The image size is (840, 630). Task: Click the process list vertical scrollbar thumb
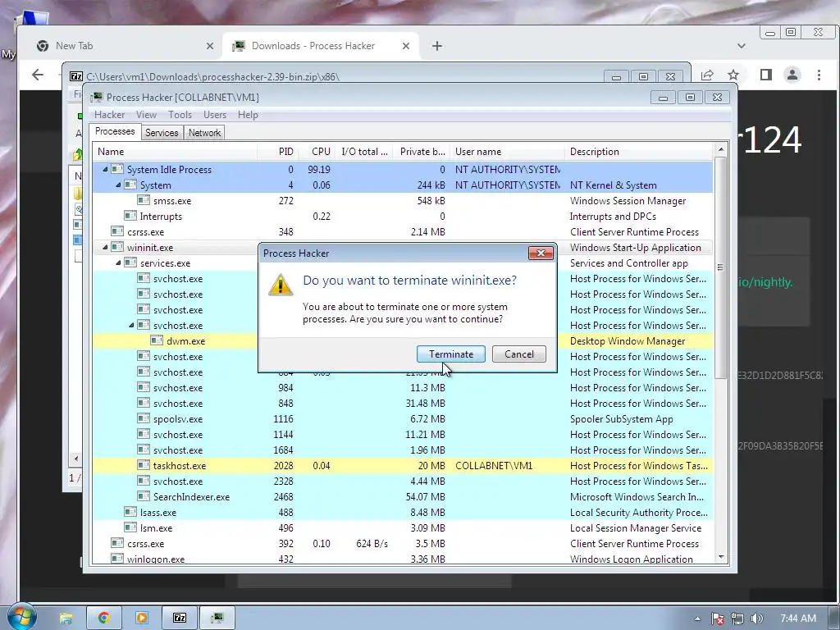tap(720, 267)
